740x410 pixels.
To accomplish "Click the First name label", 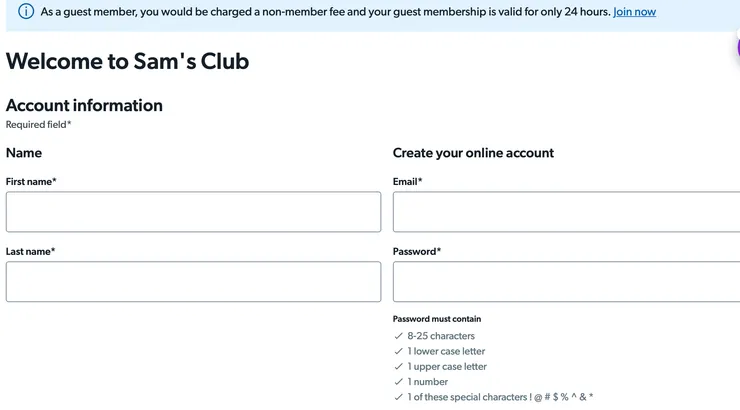I will coord(31,181).
